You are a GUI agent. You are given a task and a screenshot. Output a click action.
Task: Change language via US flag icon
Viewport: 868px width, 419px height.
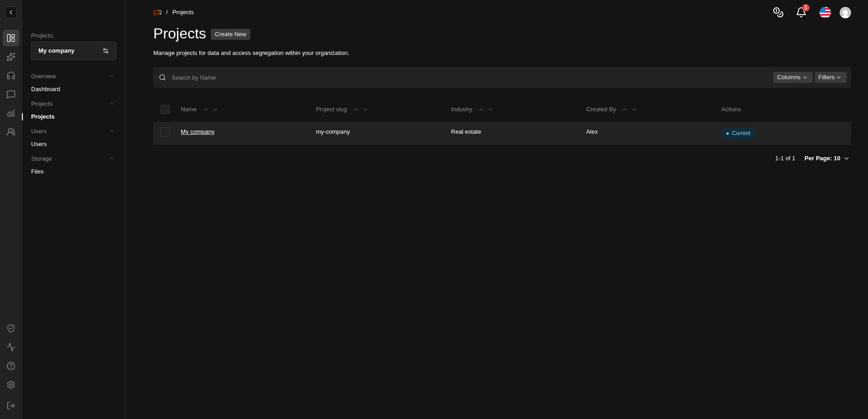[x=825, y=12]
